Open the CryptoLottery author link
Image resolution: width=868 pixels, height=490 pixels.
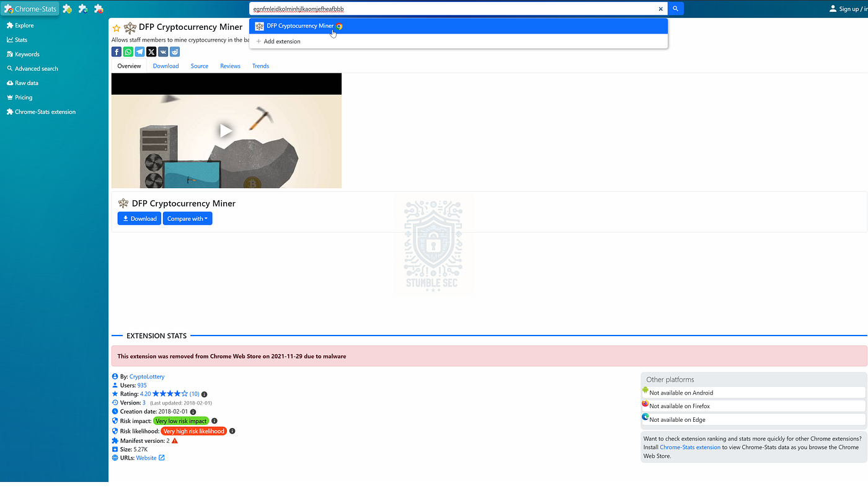(x=147, y=376)
